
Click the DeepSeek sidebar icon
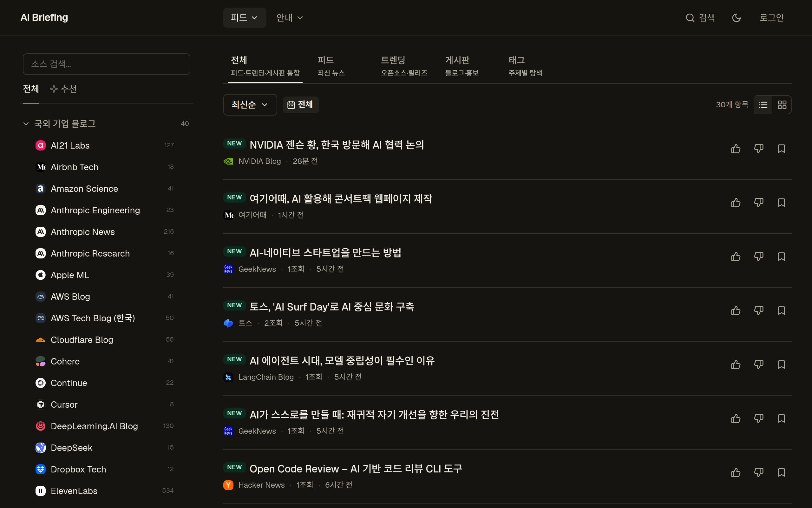coord(41,448)
